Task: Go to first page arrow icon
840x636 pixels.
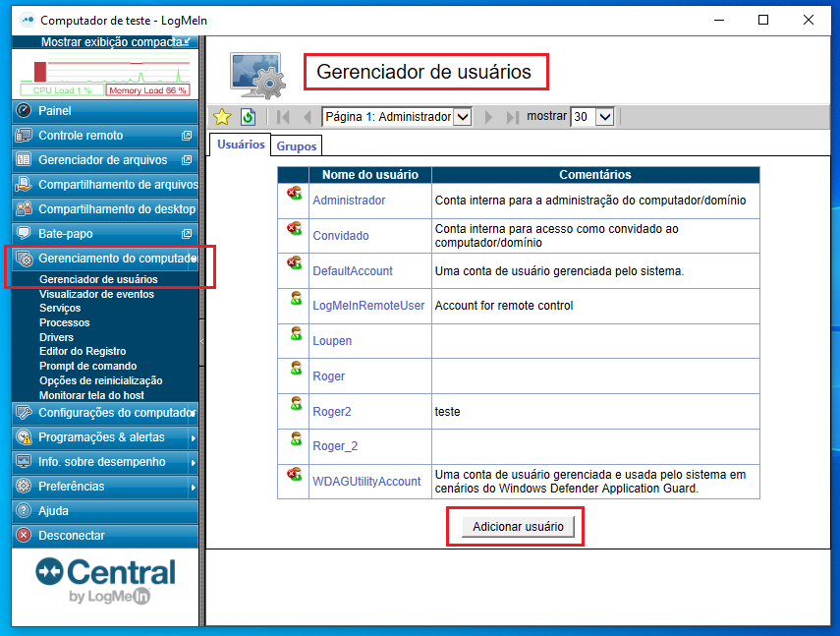Action: click(283, 116)
